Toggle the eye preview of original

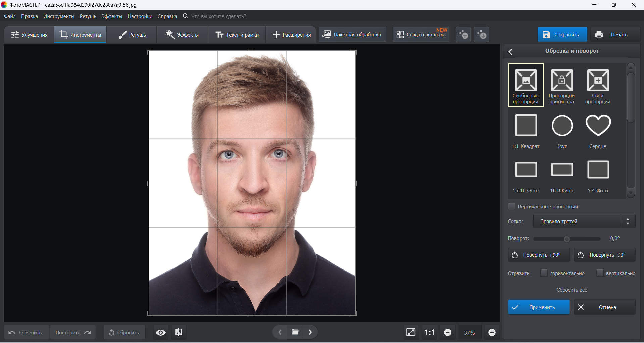click(x=161, y=332)
